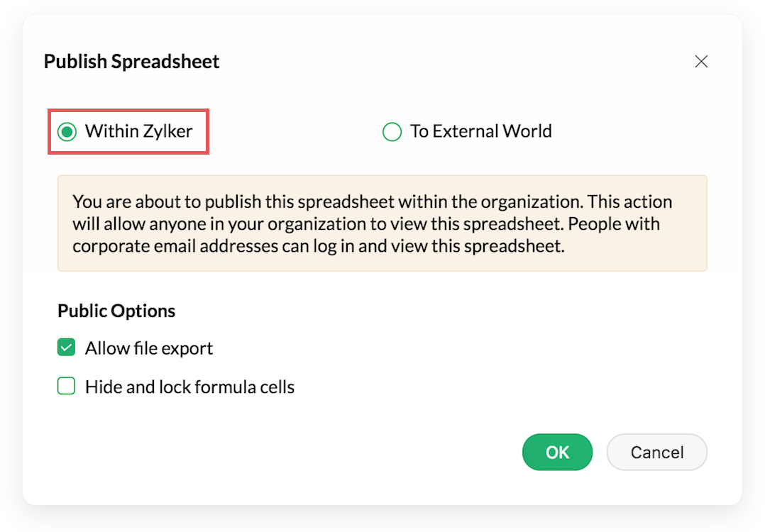This screenshot has width=765, height=532.
Task: Click notice line starting "corporate email addresses"
Action: coord(318,248)
